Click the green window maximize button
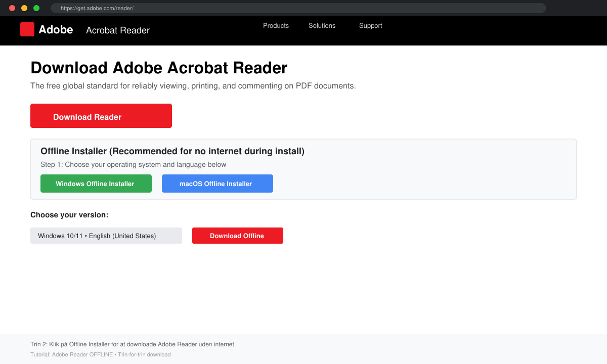Viewport: 607px width, 364px height. [36, 8]
